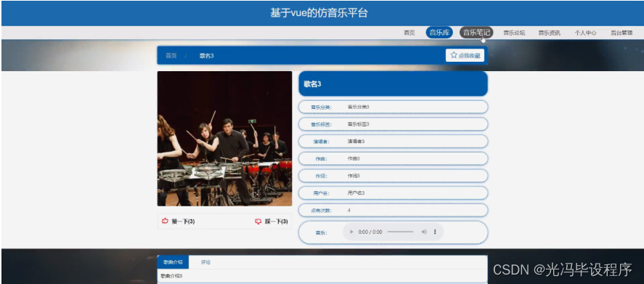Screen dimensions: 644x284
Task: Click the 作曲3 value text
Action: coord(354,158)
